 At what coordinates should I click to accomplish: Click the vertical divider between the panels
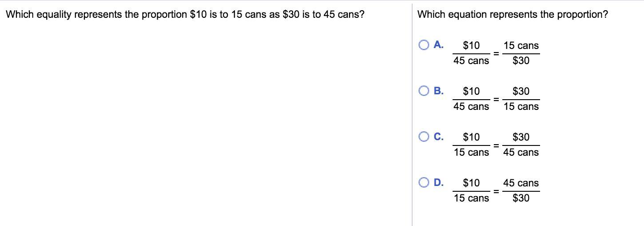coord(412,115)
